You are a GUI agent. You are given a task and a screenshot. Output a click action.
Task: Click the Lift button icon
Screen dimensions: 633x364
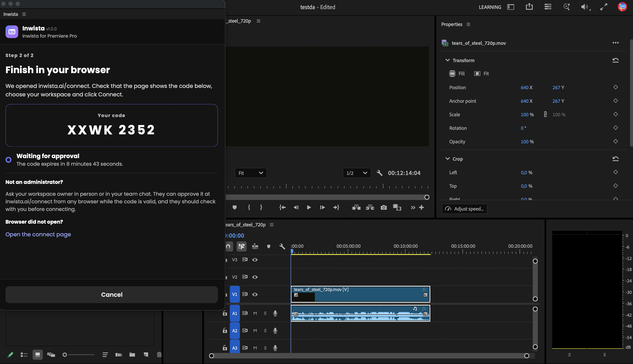click(x=356, y=208)
